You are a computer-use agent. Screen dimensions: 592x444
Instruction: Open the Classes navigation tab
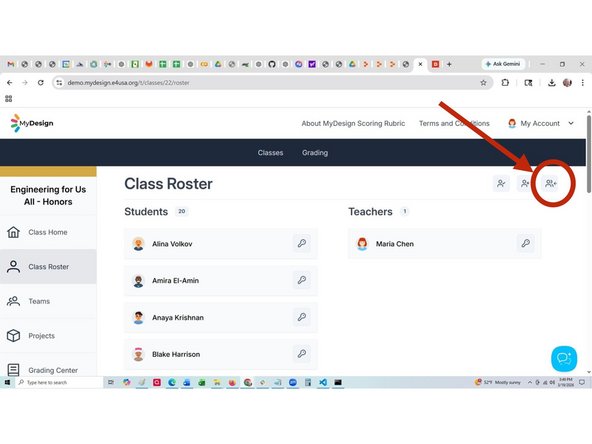click(270, 153)
